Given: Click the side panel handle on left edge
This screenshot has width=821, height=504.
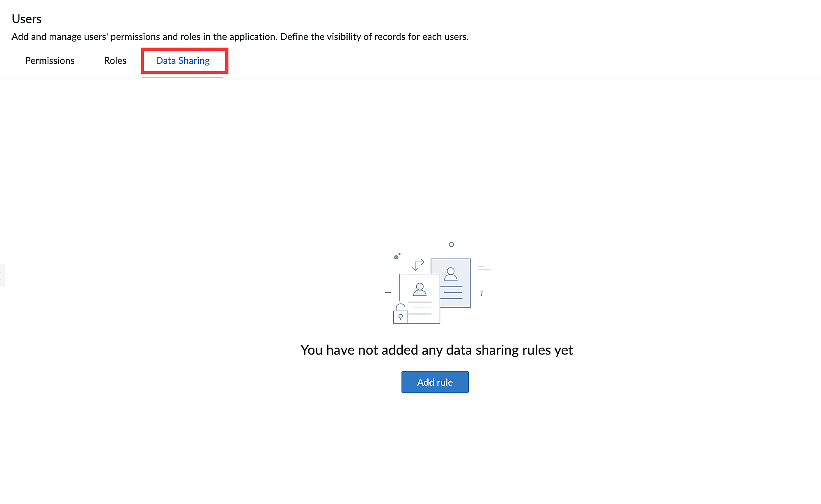Looking at the screenshot, I should [2, 275].
